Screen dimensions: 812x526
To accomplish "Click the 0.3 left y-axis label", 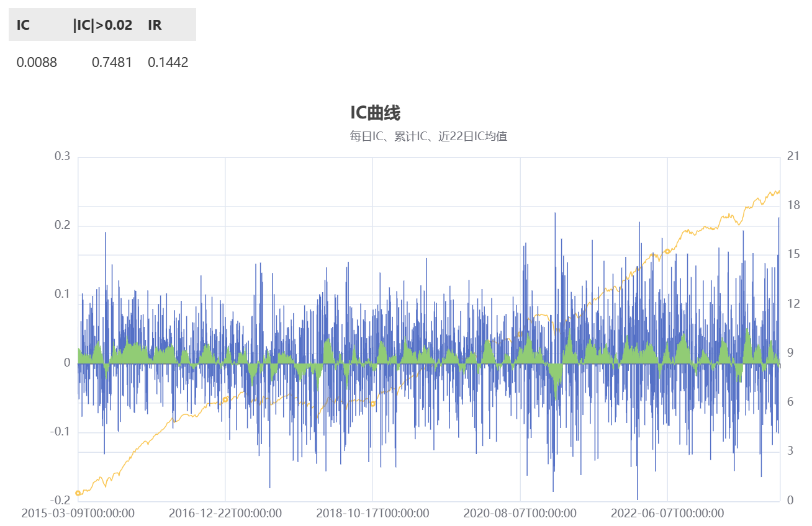I will pos(62,156).
